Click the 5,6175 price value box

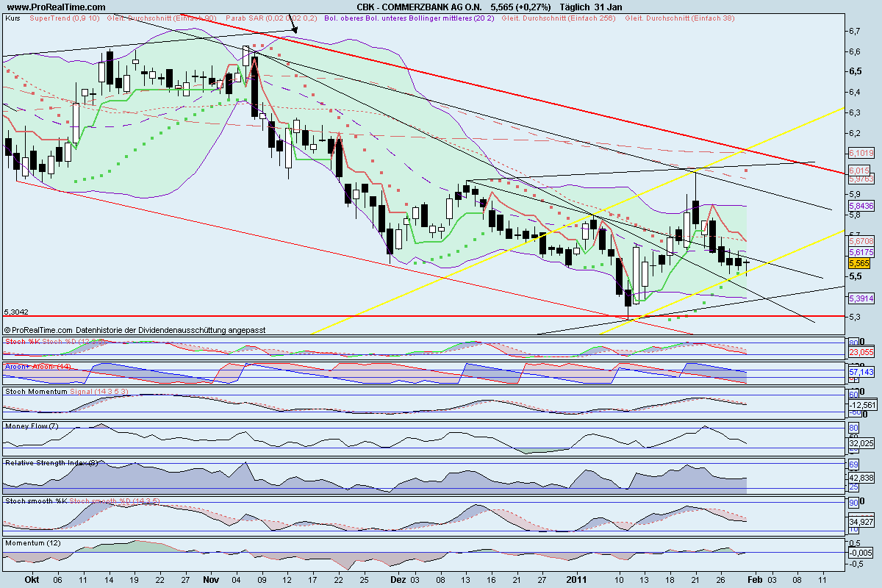click(x=860, y=251)
